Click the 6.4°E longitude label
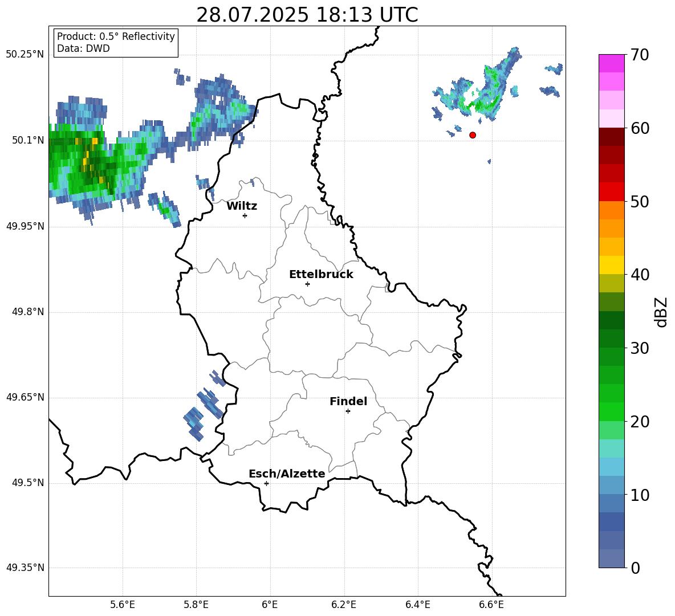This screenshot has width=675, height=616. coord(418,605)
